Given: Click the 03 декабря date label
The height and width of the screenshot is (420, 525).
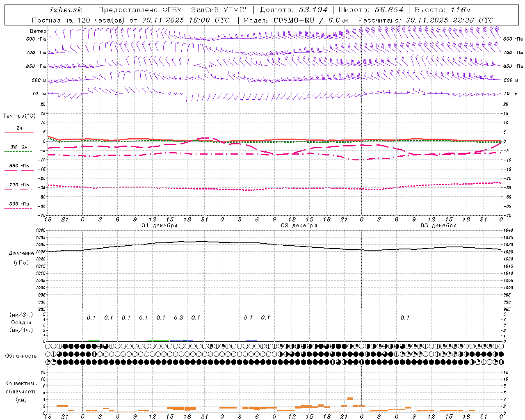Looking at the screenshot, I should (438, 226).
